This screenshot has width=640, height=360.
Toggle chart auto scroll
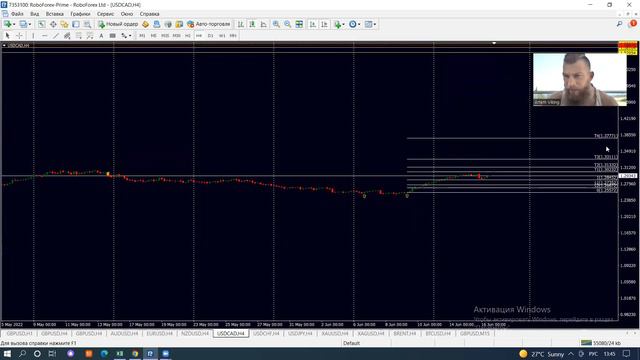tap(313, 24)
